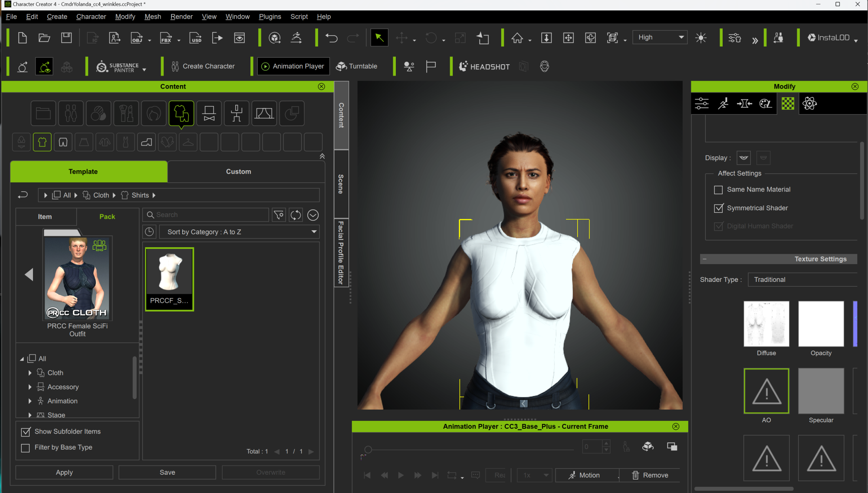Expand the Animation tree node
This screenshot has height=493, width=868.
(30, 401)
